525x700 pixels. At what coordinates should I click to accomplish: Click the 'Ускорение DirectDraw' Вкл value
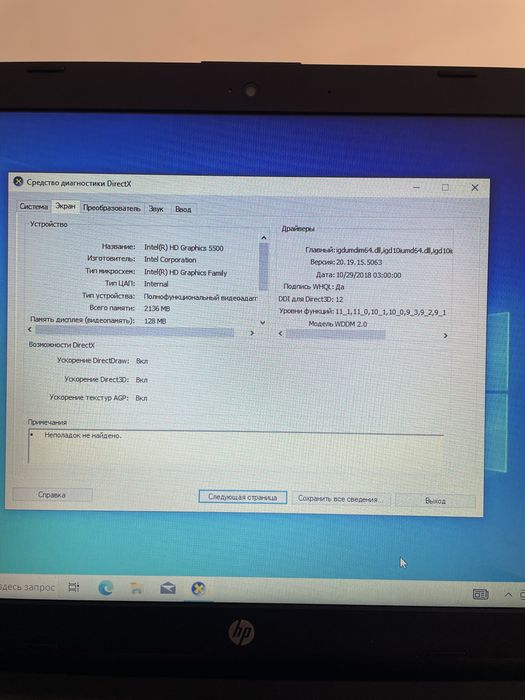pos(142,361)
